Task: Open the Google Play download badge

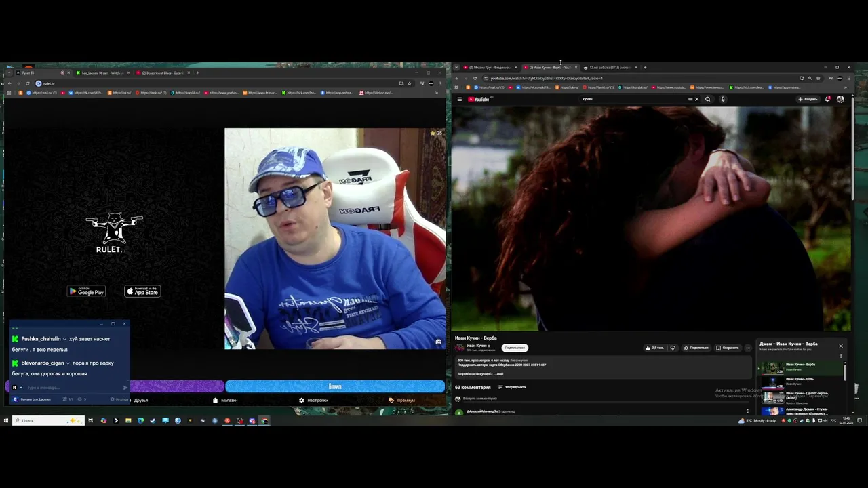Action: coord(86,291)
